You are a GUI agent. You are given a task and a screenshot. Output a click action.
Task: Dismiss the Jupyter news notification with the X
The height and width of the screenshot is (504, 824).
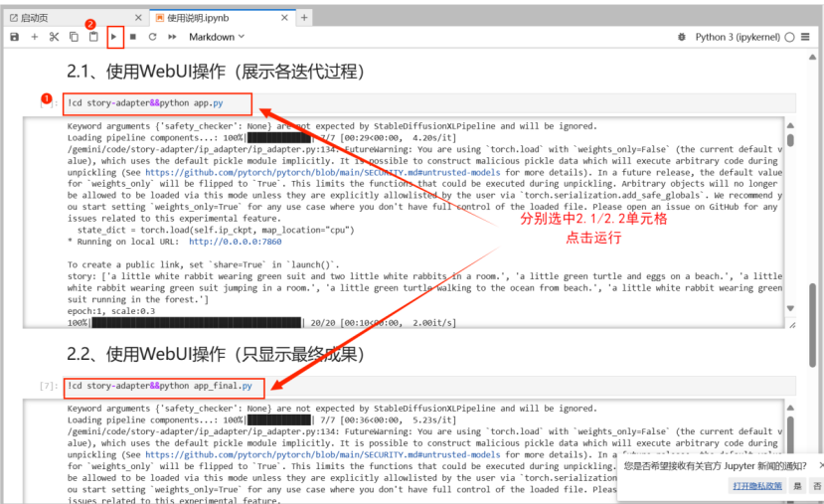(821, 465)
